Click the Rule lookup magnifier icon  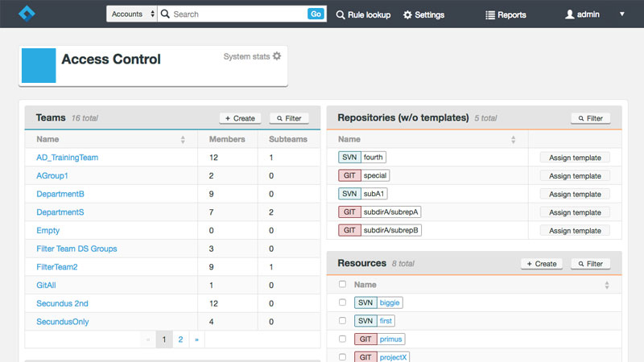tap(340, 14)
